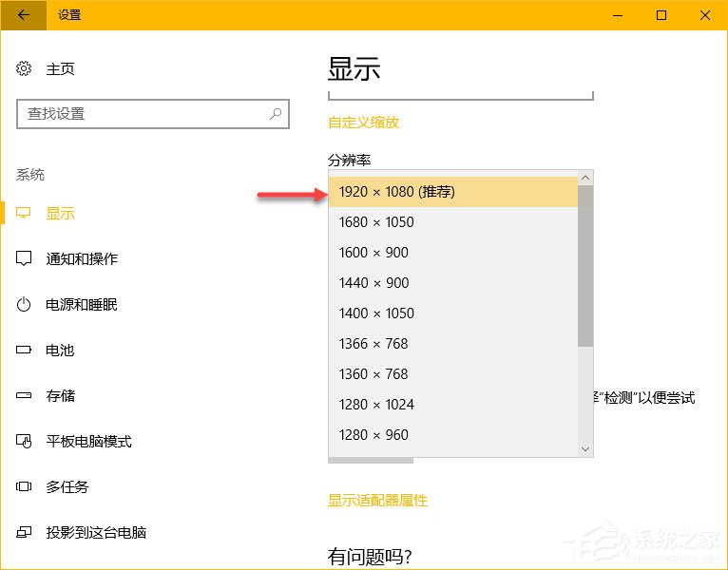This screenshot has width=728, height=570.
Task: Open 投影到这台电脑 settings
Action: pyautogui.click(x=96, y=532)
